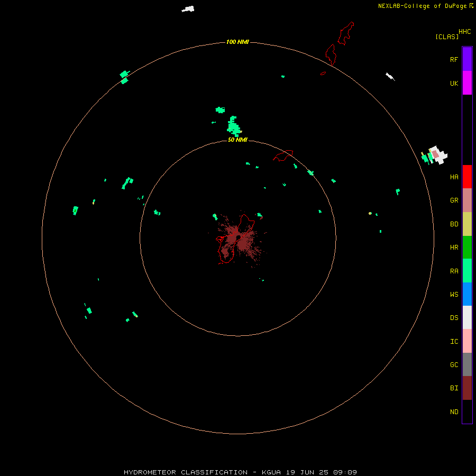Select the WS blue legend swatch
476x476 pixels.
pos(467,294)
